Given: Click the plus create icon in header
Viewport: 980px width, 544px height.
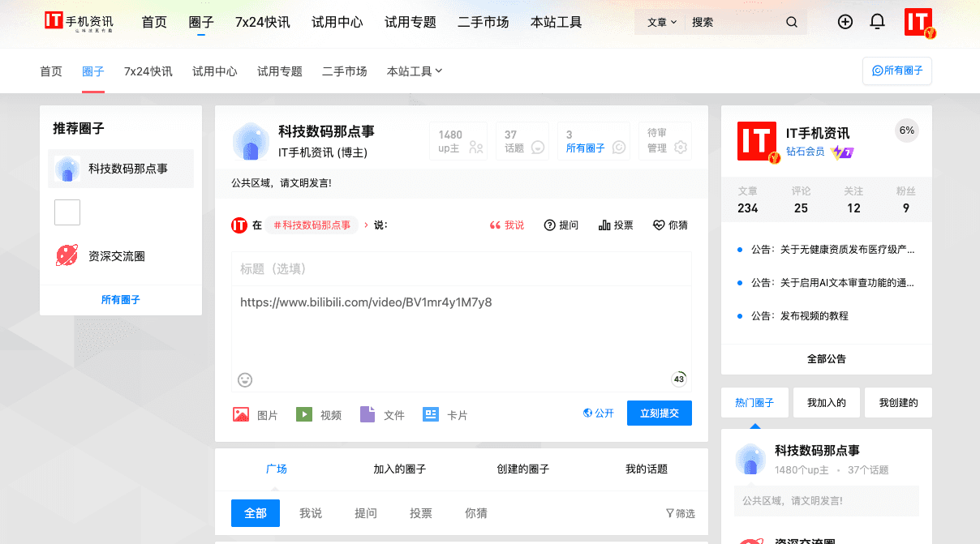Looking at the screenshot, I should coord(845,22).
